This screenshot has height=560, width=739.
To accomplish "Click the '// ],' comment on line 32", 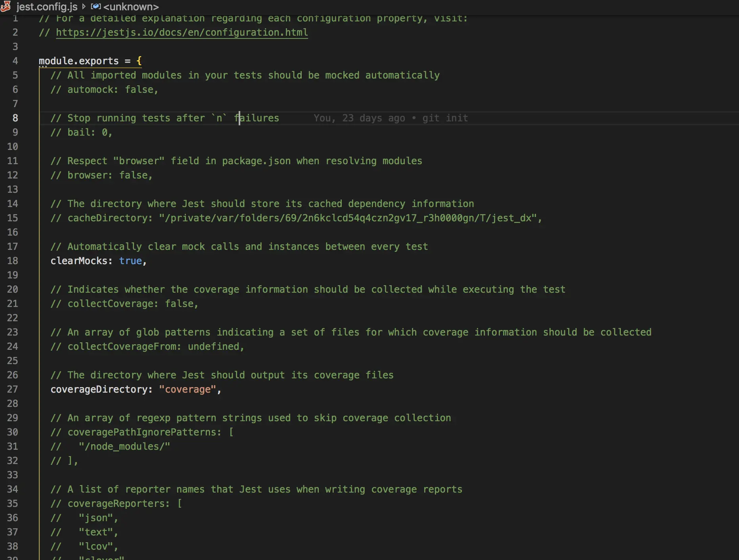I will [x=64, y=461].
